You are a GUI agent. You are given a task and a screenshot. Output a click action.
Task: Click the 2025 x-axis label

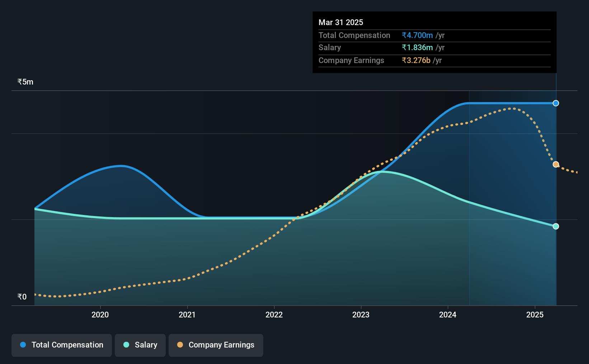[535, 315]
